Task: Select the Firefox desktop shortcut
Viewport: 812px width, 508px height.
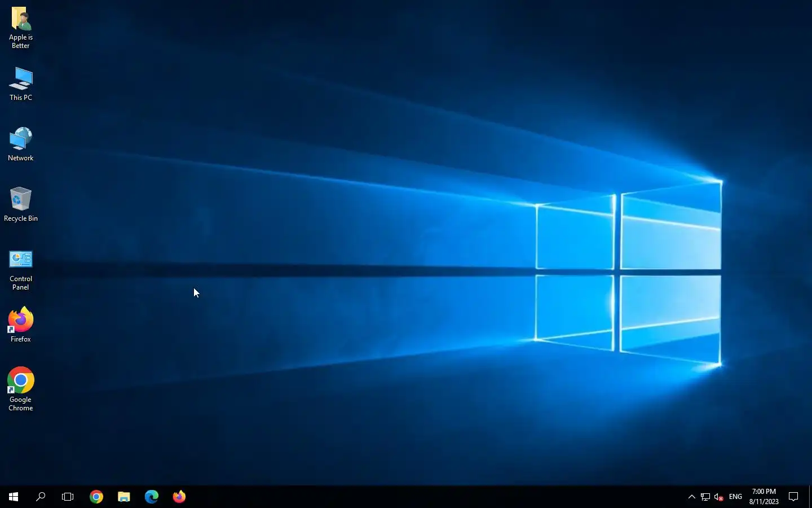Action: (21, 325)
